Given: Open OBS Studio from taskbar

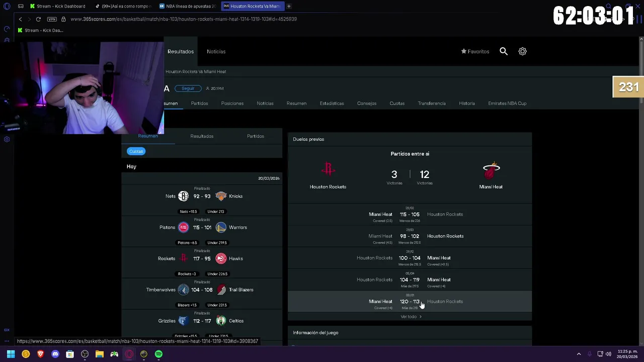Looking at the screenshot, I should (x=85, y=354).
